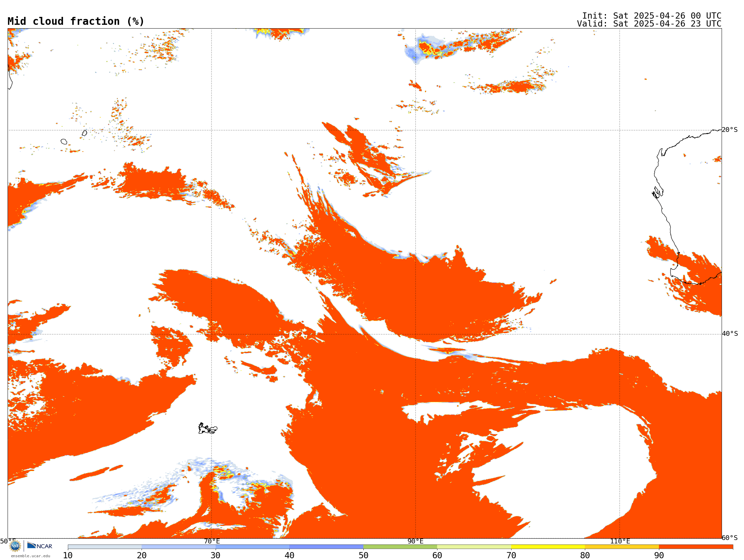The image size is (744, 560).
Task: Click the Kerguelen Islands outline on the map
Action: click(x=208, y=428)
